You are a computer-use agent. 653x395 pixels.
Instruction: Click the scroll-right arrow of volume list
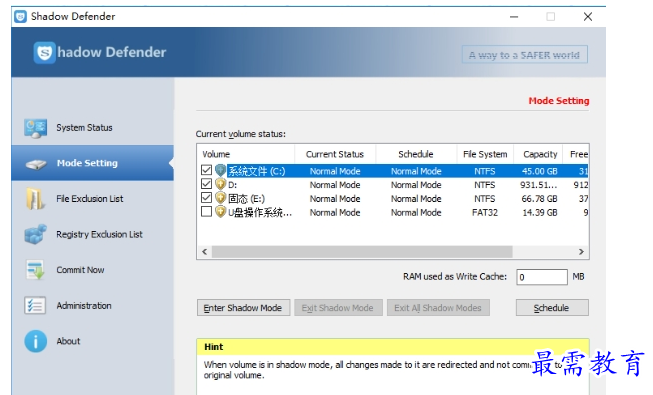(581, 252)
